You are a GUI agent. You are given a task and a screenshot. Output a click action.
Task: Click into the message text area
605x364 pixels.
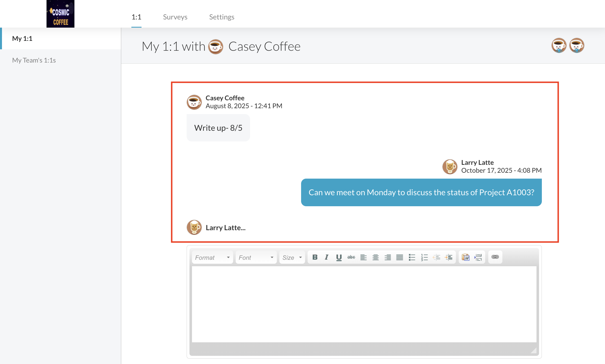click(364, 304)
